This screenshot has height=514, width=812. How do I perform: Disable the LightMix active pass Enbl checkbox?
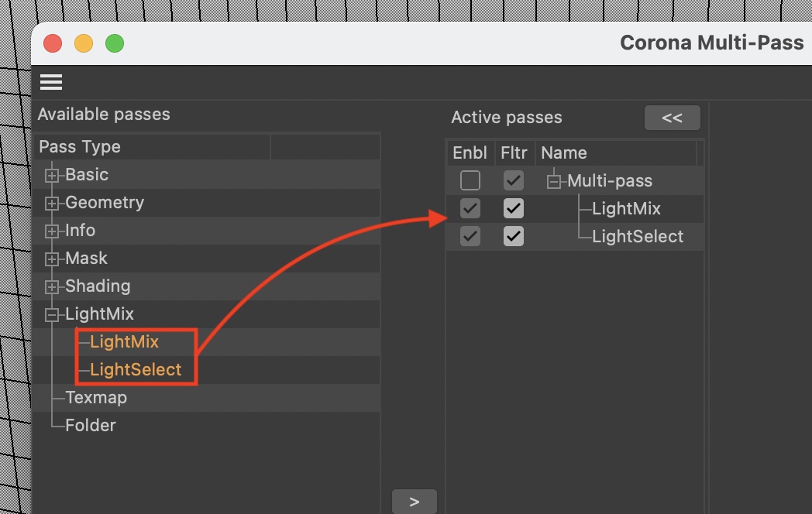[470, 209]
